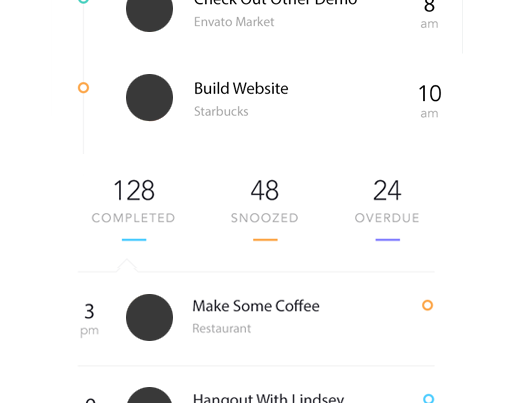Click the purple underline below Overdue
Image resolution: width=515 pixels, height=403 pixels.
pyautogui.click(x=388, y=240)
